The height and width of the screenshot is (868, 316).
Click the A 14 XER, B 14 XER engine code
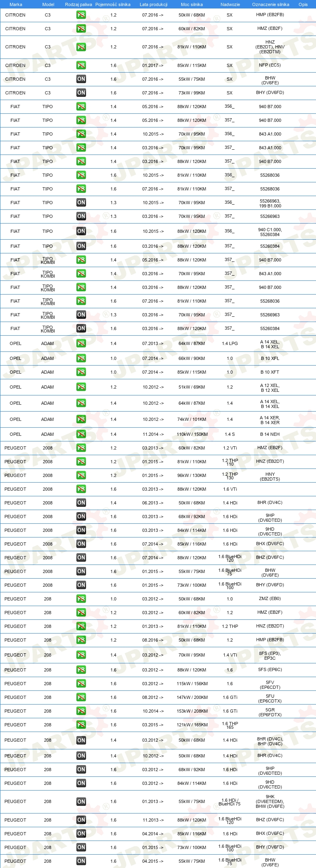[270, 420]
